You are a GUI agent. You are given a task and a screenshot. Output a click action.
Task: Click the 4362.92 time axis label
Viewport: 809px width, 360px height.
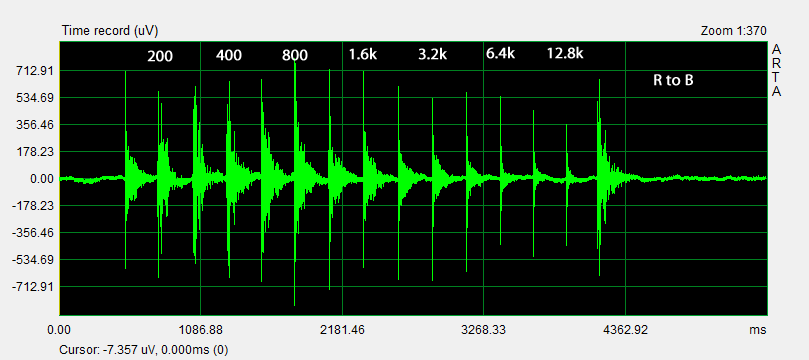coord(626,330)
